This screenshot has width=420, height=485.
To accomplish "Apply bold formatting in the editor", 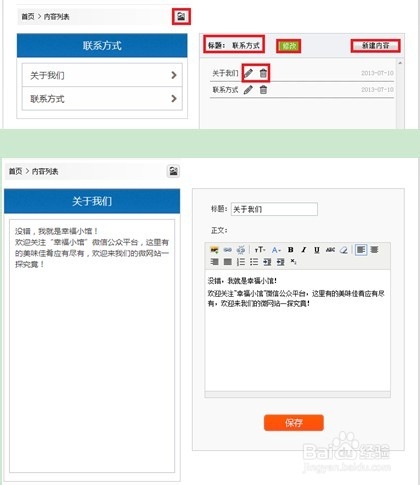I will [x=291, y=250].
